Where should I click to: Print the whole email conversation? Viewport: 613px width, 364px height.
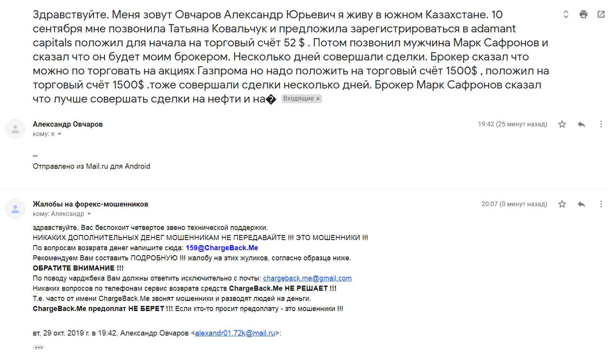[583, 15]
